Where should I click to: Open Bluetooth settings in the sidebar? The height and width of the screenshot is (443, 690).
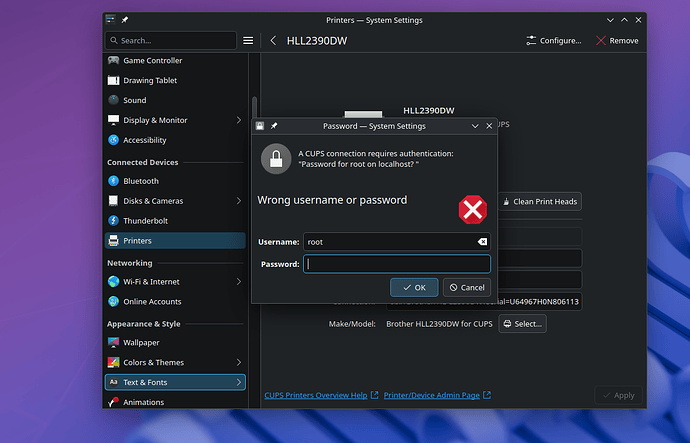pyautogui.click(x=140, y=181)
